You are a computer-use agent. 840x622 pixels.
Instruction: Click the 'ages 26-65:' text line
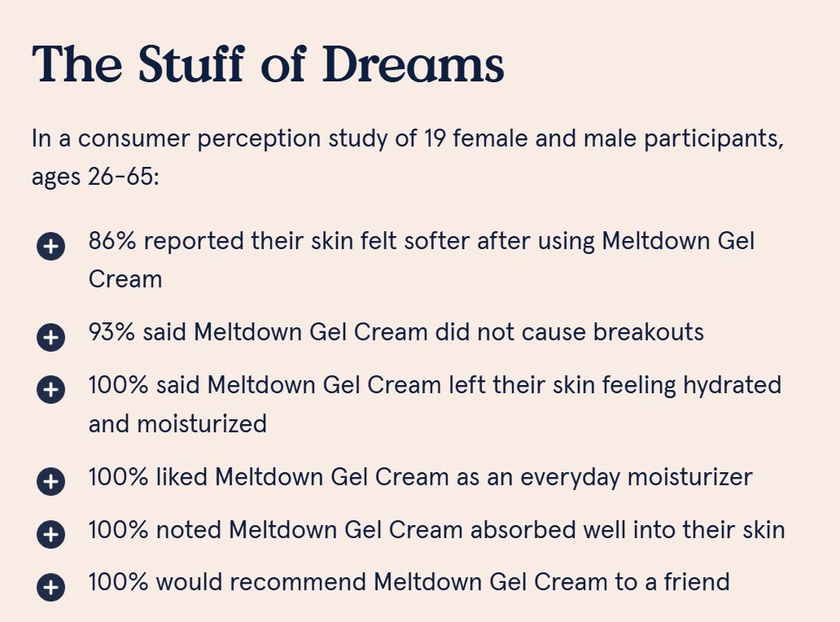tap(95, 176)
